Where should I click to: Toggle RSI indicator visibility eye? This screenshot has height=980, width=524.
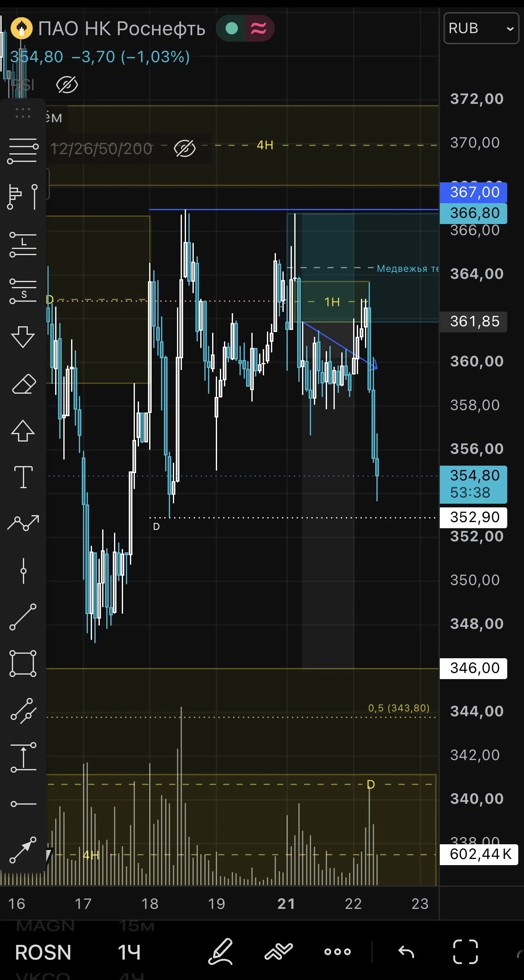[x=67, y=85]
